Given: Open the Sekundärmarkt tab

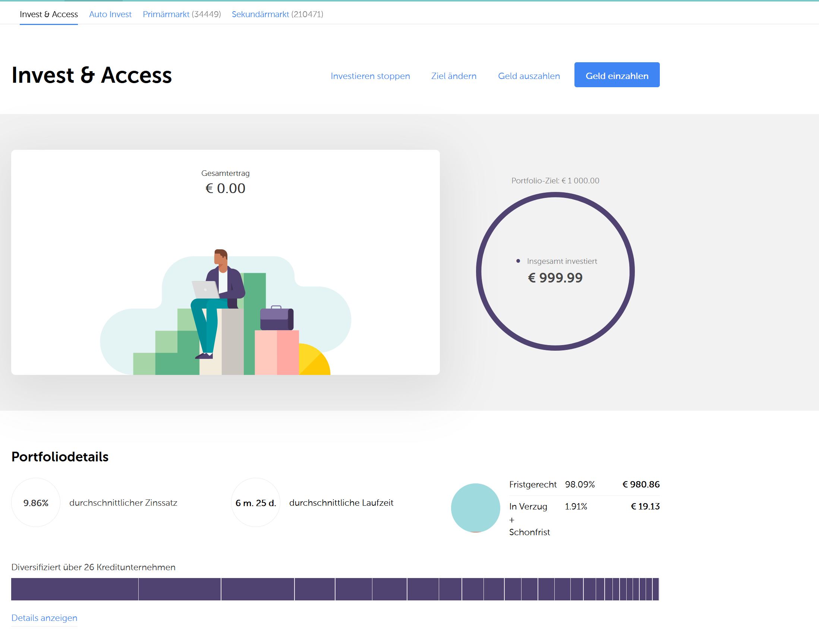Looking at the screenshot, I should [277, 14].
